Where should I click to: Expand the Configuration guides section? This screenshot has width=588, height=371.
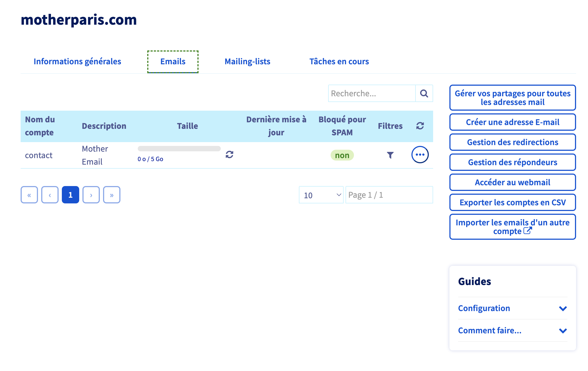pyautogui.click(x=512, y=308)
